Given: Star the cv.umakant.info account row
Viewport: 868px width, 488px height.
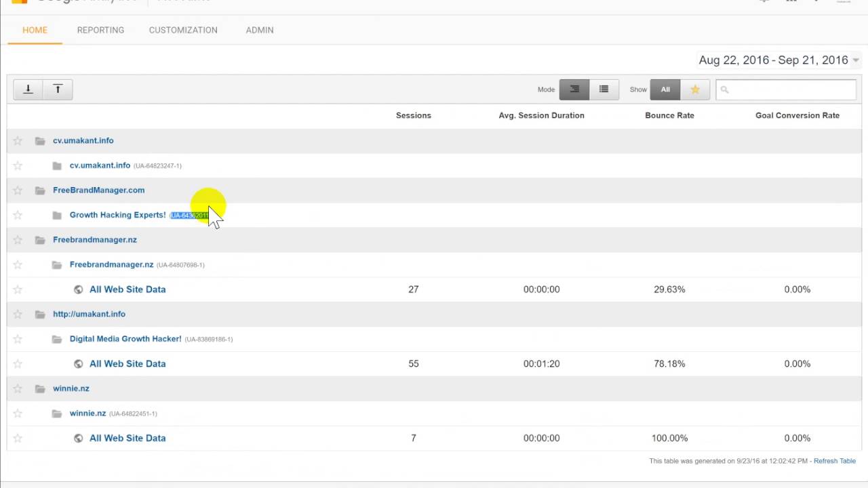Looking at the screenshot, I should (18, 141).
